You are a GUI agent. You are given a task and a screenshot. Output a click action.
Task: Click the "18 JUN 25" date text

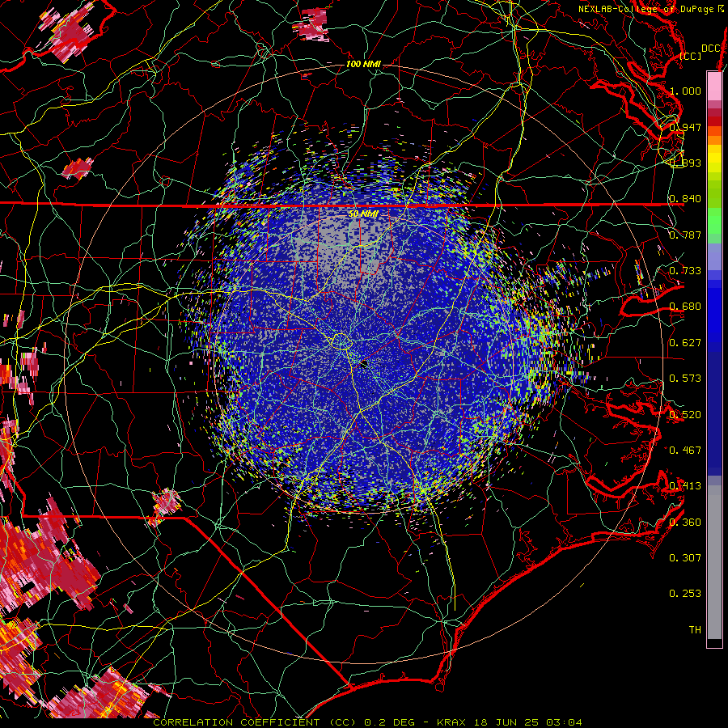click(506, 722)
